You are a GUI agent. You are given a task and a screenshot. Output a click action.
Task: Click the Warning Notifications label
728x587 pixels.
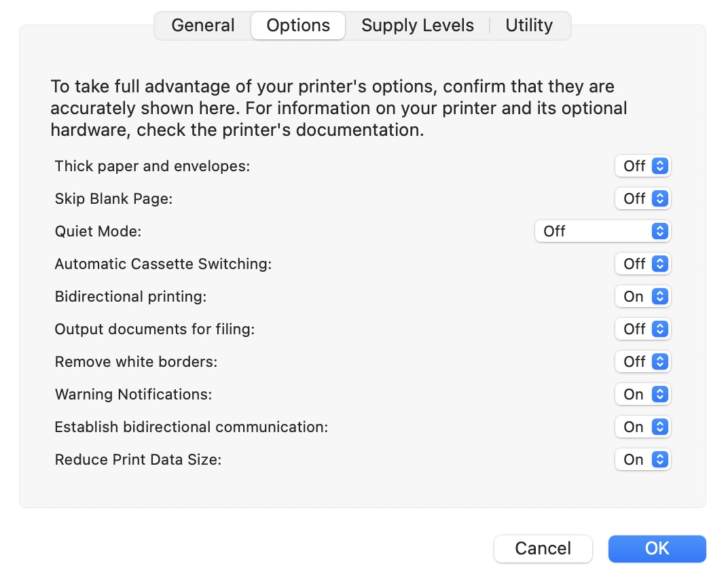click(133, 394)
